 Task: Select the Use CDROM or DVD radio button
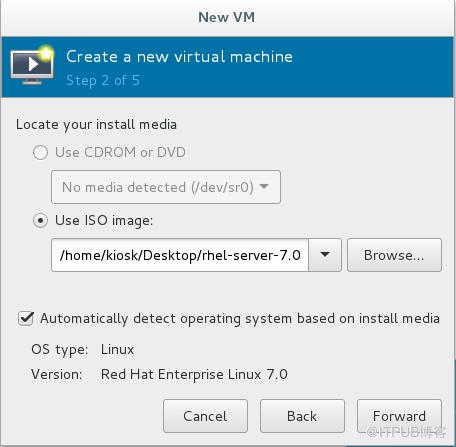[40, 152]
